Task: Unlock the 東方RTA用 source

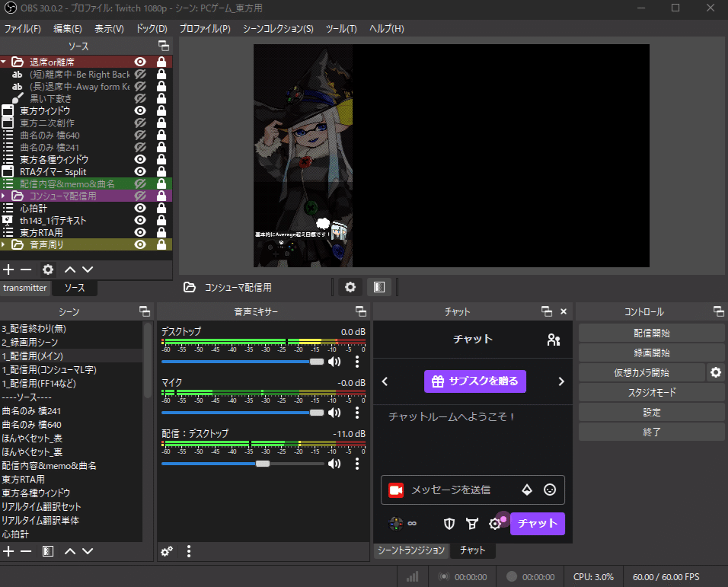Action: 161,232
